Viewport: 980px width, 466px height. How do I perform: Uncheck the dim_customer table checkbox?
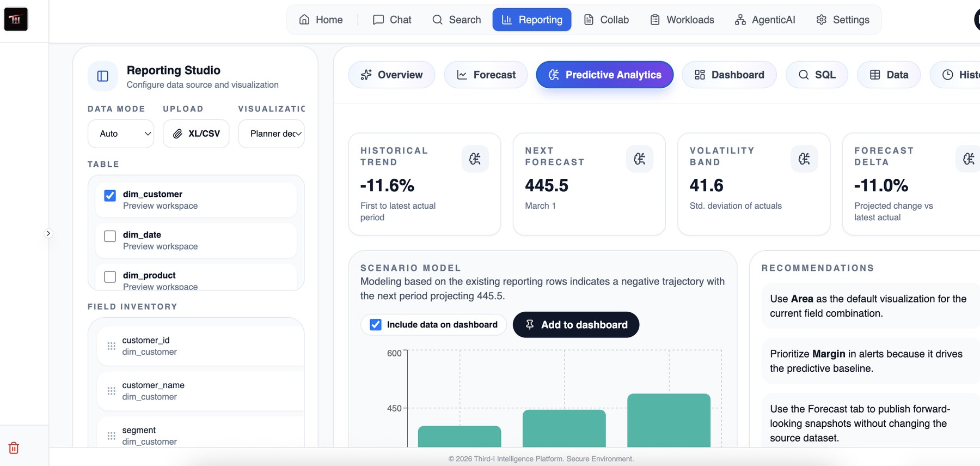click(x=110, y=195)
